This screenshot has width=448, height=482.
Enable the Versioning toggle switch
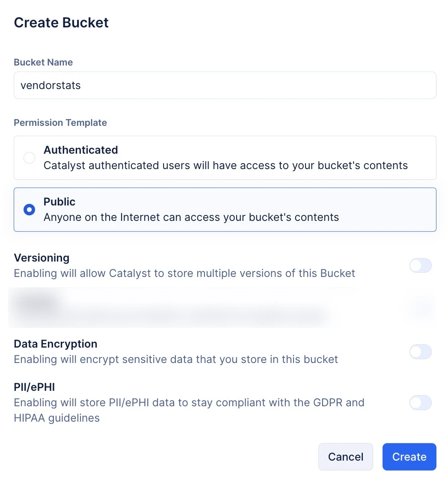coord(420,265)
